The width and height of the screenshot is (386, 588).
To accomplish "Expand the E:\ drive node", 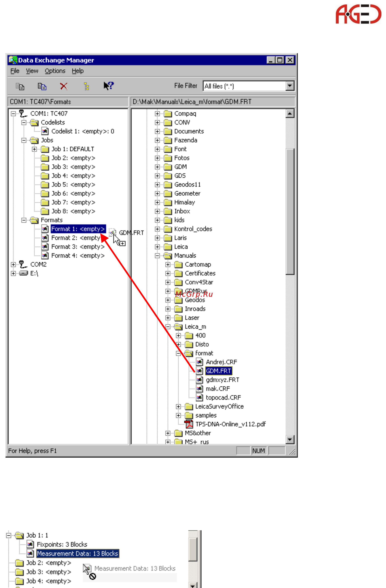I will tap(13, 273).
